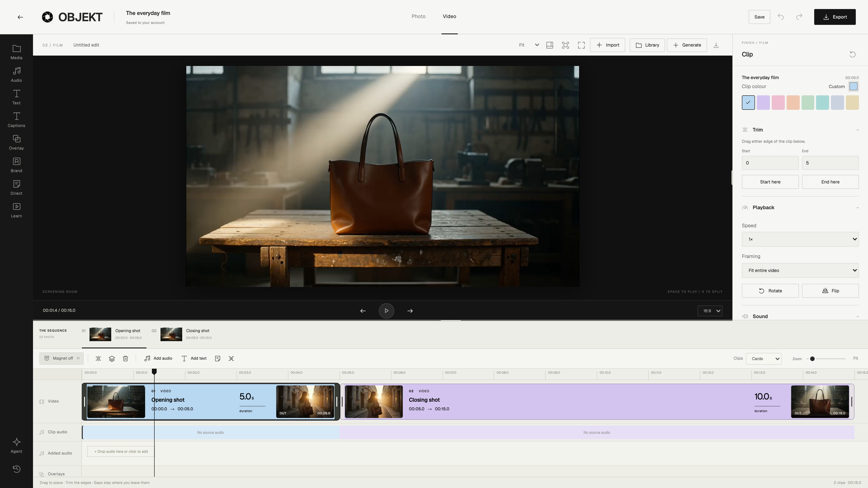This screenshot has height=488, width=868.
Task: Open the Fit zoom dropdown above the preview
Action: point(529,45)
